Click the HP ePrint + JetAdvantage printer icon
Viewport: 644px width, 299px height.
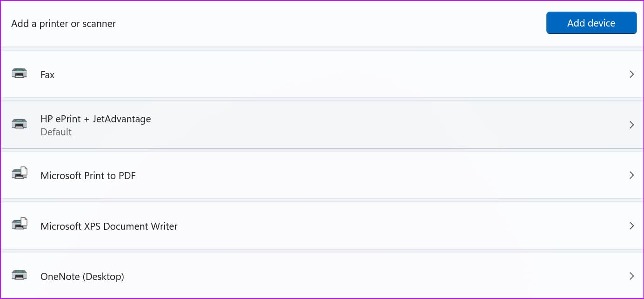[19, 124]
